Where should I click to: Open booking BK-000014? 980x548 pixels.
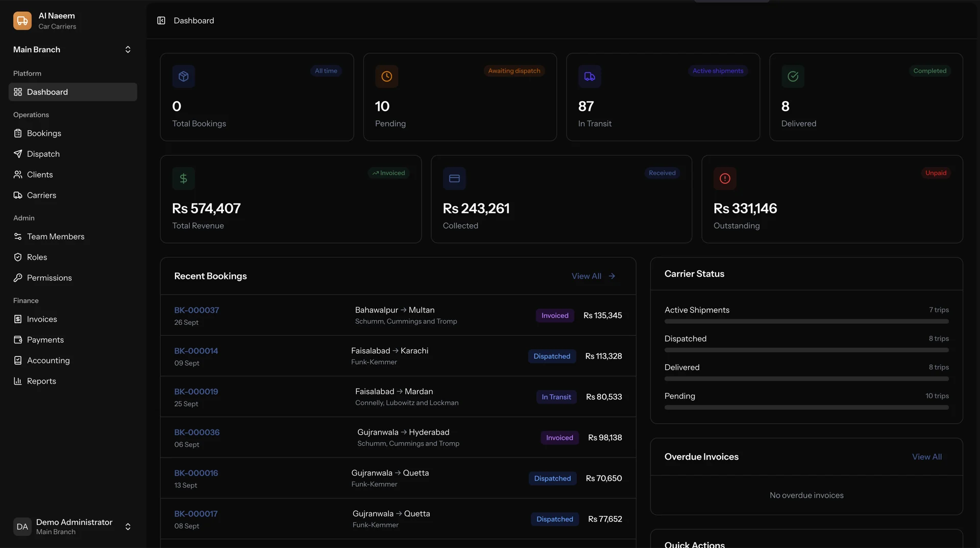(196, 351)
